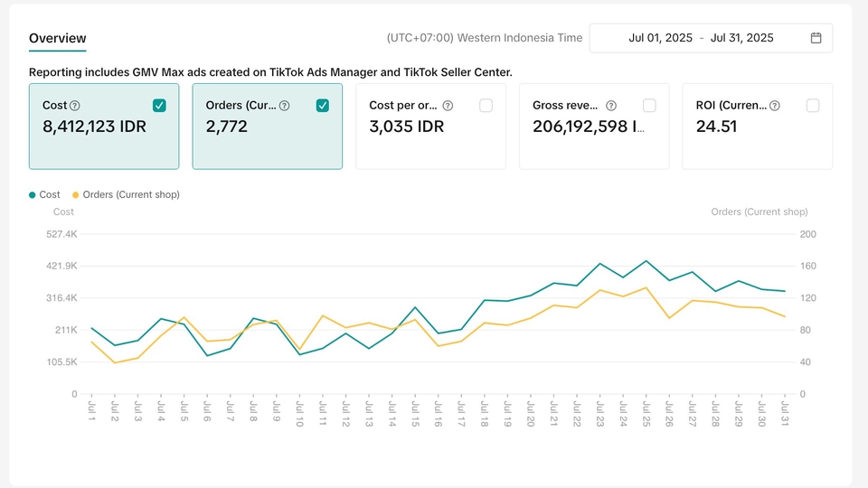
Task: Click the Cost help question-mark icon
Action: pyautogui.click(x=75, y=106)
